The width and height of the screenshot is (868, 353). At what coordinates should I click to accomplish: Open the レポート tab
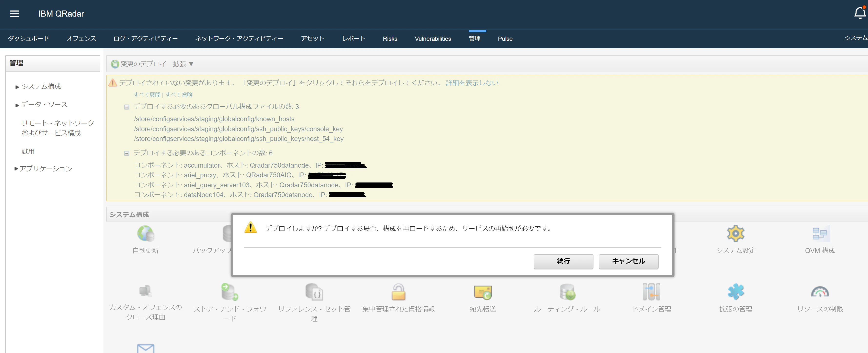[x=354, y=38]
